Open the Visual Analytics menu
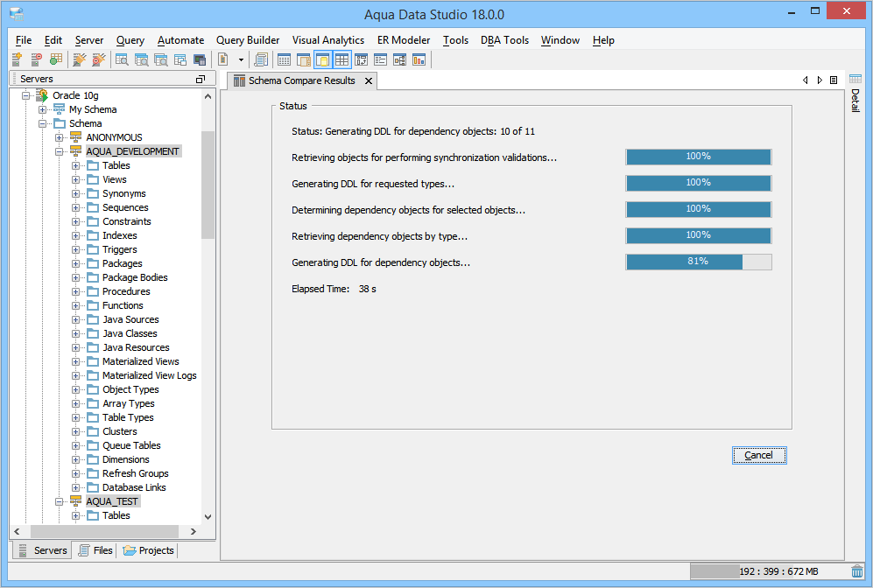This screenshot has width=873, height=588. [x=328, y=40]
